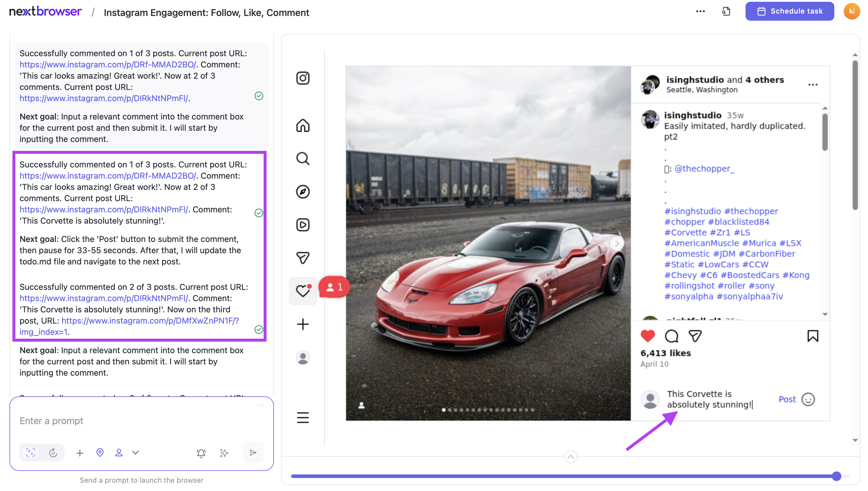Toggle the screenshot capture icon in prompt bar
Viewport: 868px width, 491px height.
tap(31, 453)
